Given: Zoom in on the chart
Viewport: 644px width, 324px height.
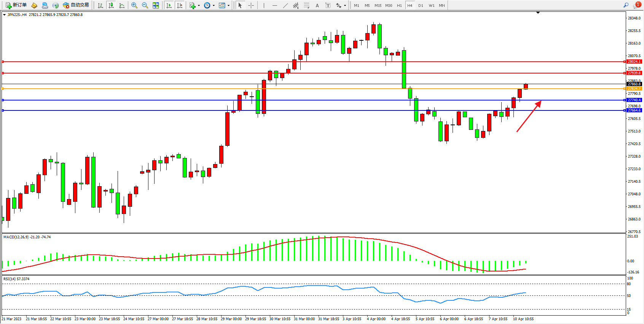Looking at the screenshot, I should [x=134, y=5].
